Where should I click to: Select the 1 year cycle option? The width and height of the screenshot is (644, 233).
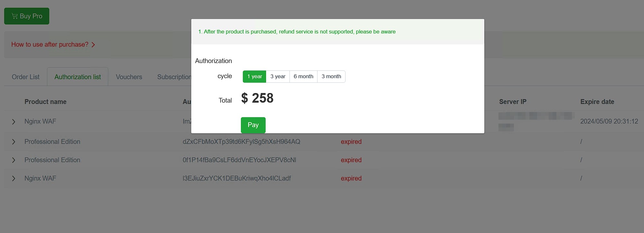coord(254,77)
